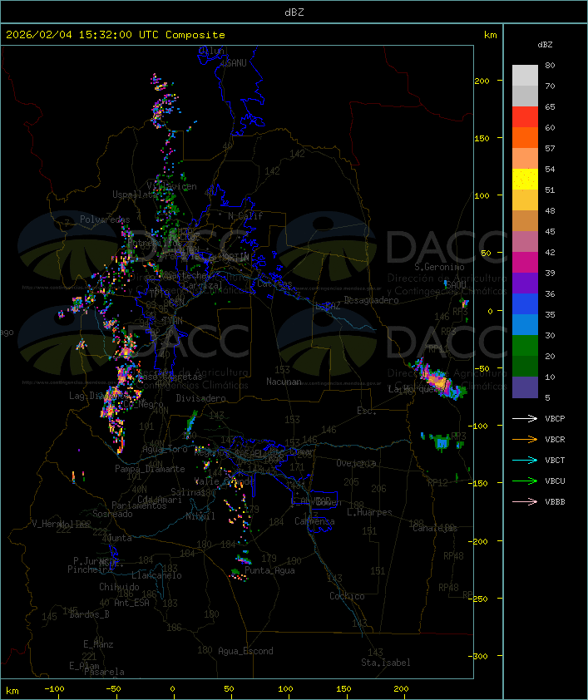Click the 'Cochico' map label
The image size is (588, 700).
(347, 596)
